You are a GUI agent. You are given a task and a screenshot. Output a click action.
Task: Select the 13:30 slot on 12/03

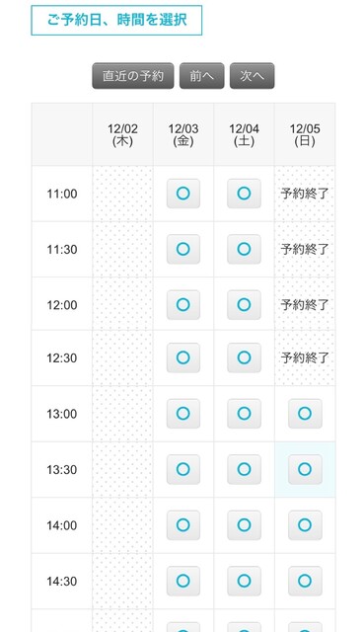point(183,469)
